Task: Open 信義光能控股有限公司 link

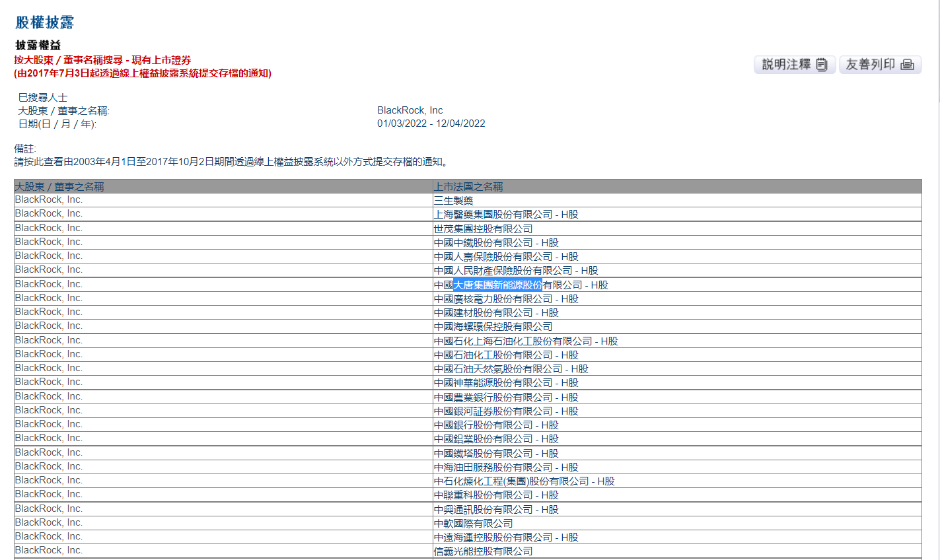Action: [x=484, y=551]
